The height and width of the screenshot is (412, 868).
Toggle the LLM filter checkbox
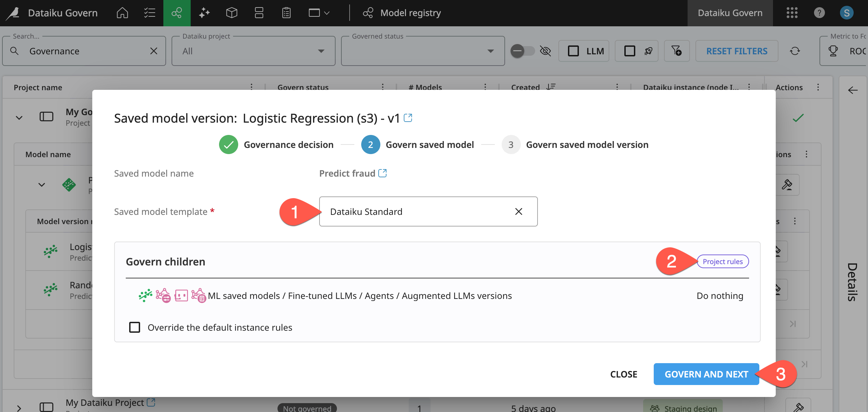[573, 51]
